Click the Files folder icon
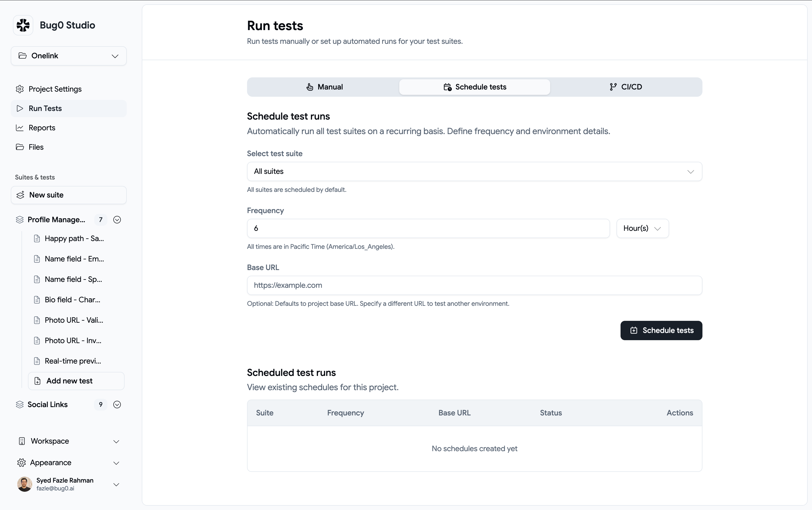This screenshot has width=812, height=510. 20,147
